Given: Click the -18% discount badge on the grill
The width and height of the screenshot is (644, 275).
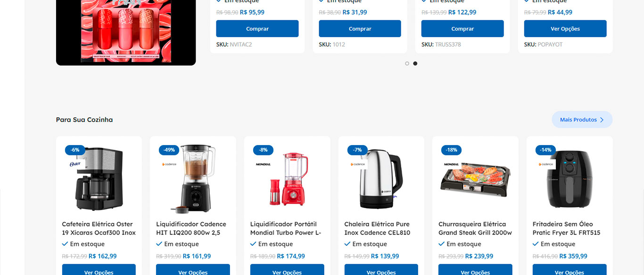Looking at the screenshot, I should (451, 150).
